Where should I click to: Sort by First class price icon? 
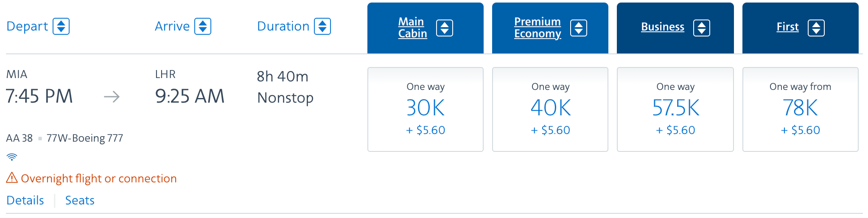[x=816, y=28]
